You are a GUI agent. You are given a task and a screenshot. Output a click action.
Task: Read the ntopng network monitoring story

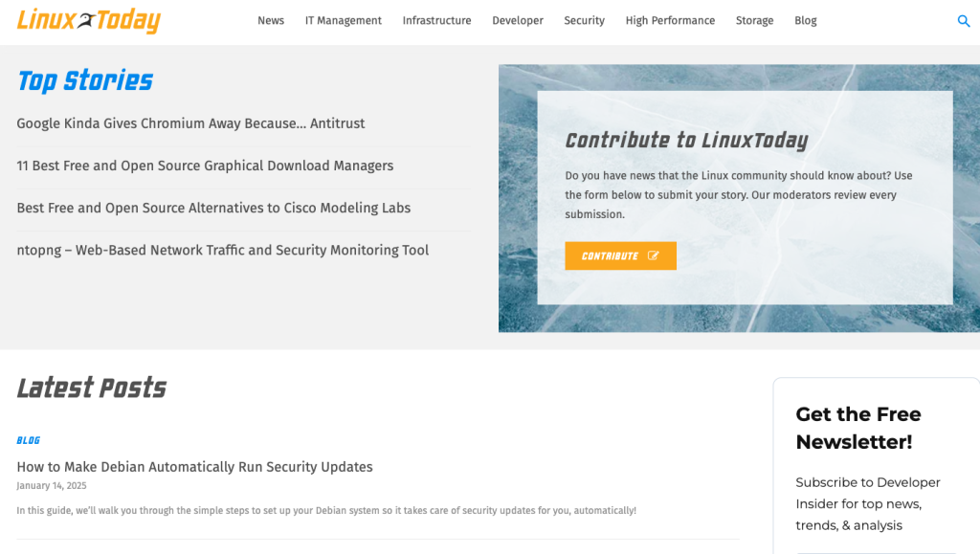click(x=222, y=250)
